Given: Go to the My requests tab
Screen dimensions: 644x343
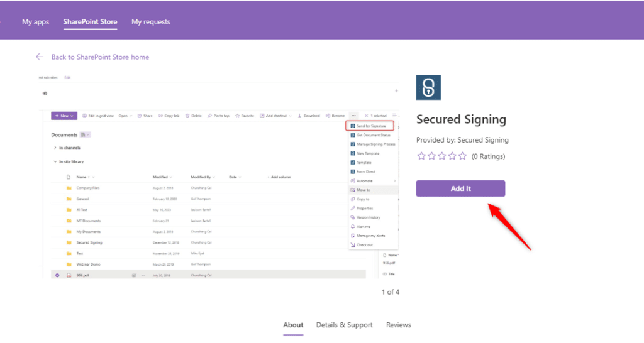Looking at the screenshot, I should coord(151,22).
